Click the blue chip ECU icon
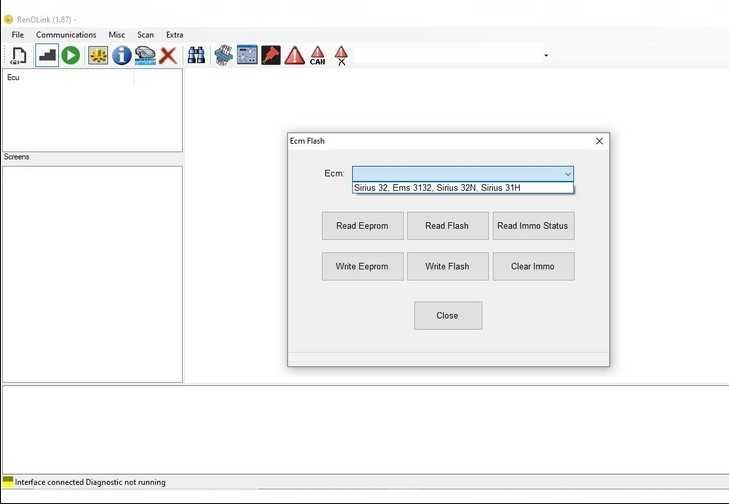Screen dimensions: 729x504 point(224,55)
